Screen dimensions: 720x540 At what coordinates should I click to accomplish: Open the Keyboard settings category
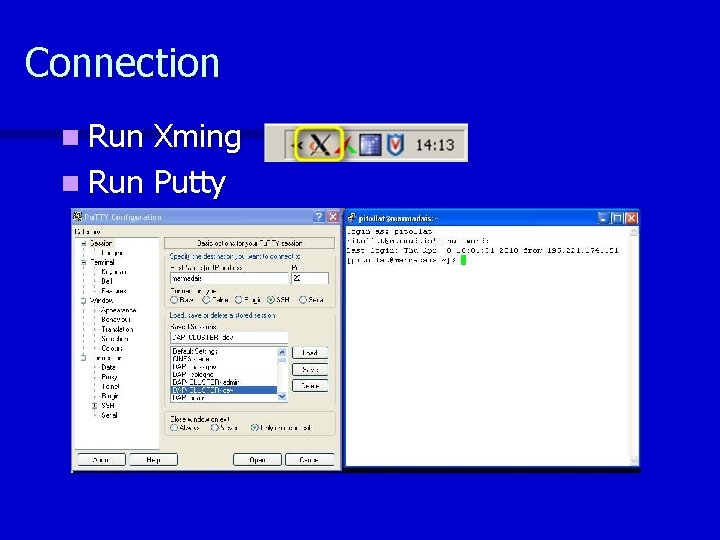click(114, 272)
